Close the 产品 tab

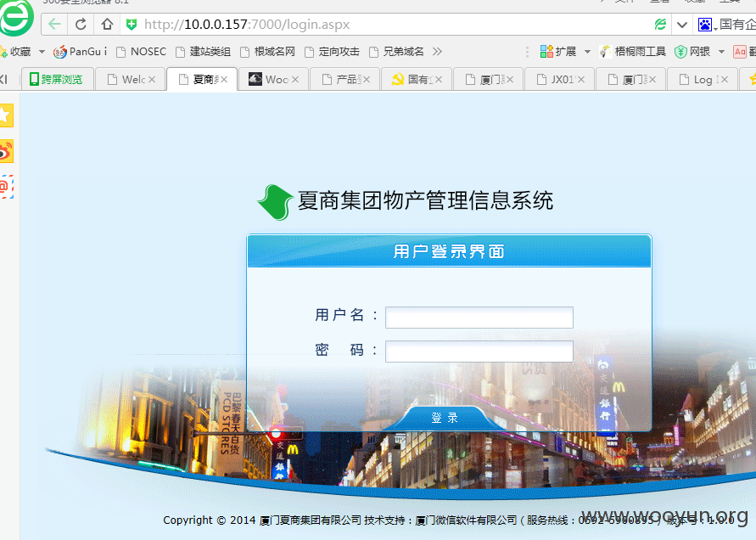367,80
